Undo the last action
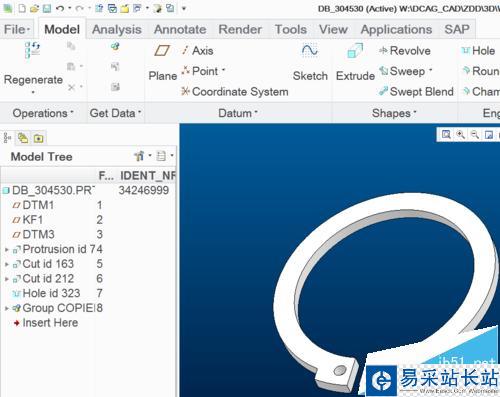Image resolution: width=500 pixels, height=397 pixels. coord(60,8)
